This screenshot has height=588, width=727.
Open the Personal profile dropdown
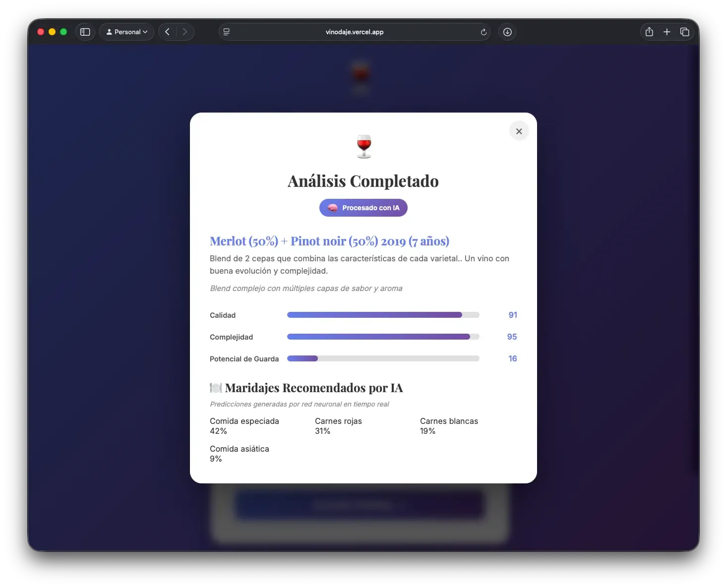[127, 32]
